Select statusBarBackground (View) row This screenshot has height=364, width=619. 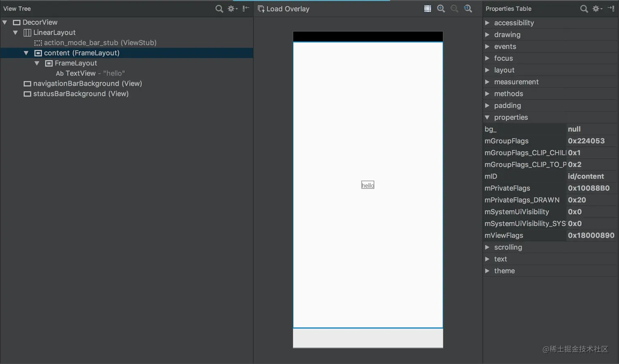(81, 94)
